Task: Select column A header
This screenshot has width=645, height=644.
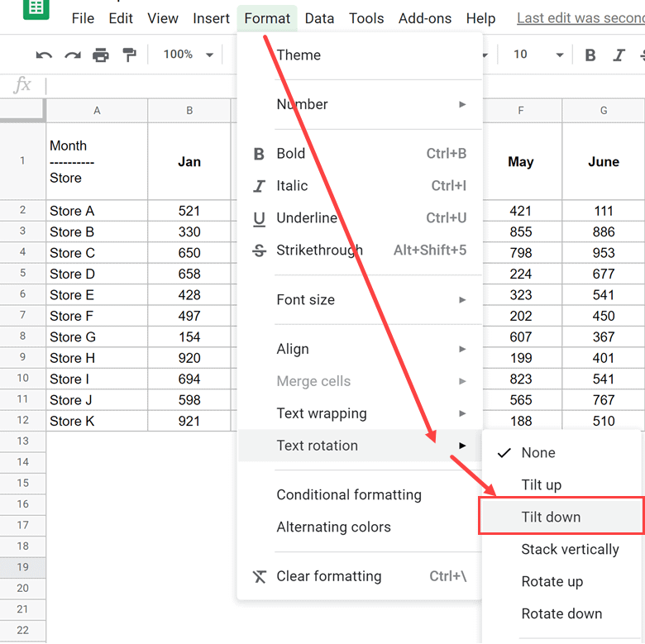Action: (97, 110)
